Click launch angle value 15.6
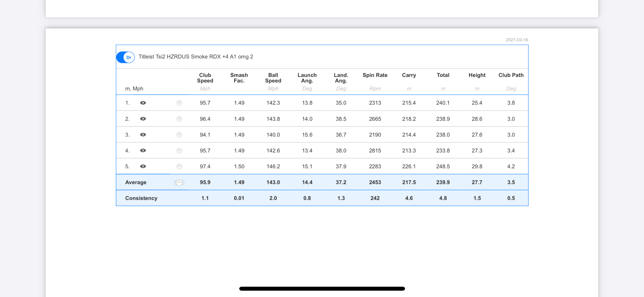This screenshot has height=297, width=644. click(x=307, y=134)
